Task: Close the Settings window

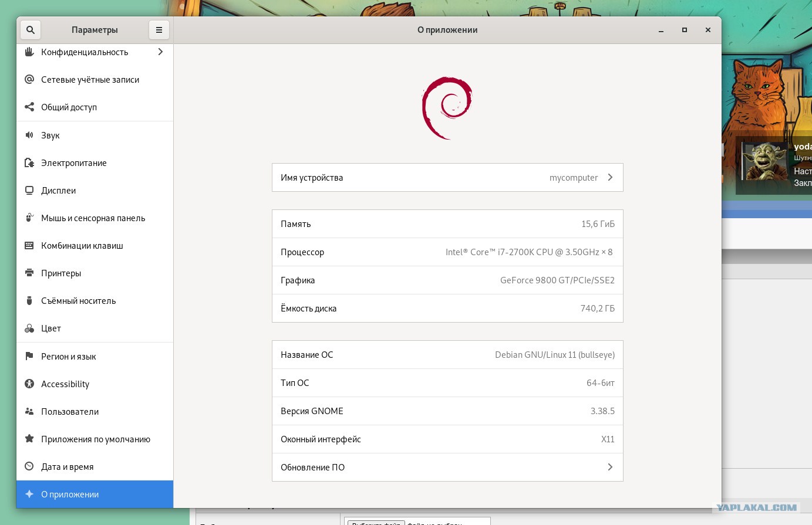Action: click(708, 30)
